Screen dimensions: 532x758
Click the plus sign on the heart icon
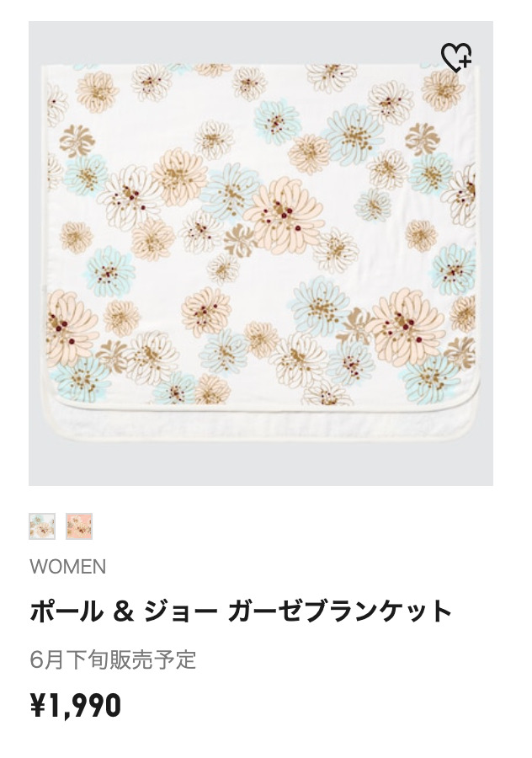[465, 61]
